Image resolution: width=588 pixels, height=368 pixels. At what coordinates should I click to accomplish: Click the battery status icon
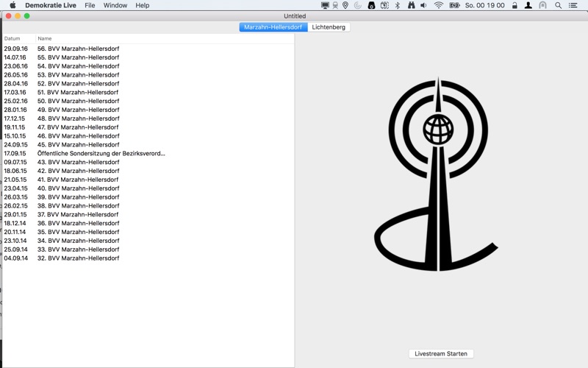(454, 5)
